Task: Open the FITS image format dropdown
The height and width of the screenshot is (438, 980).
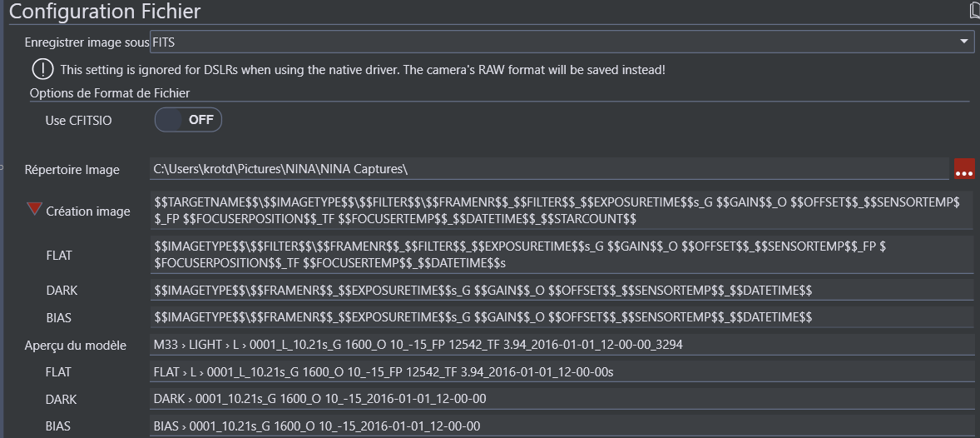Action: pos(562,41)
